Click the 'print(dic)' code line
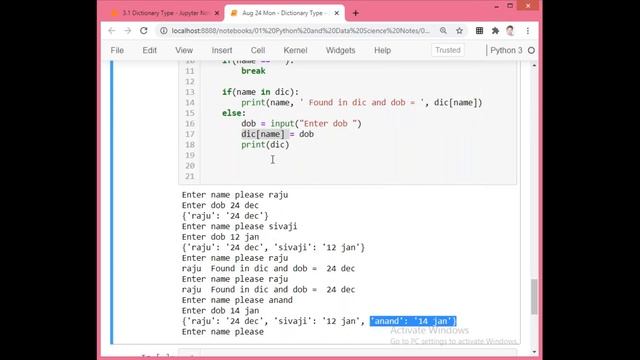 pos(265,145)
